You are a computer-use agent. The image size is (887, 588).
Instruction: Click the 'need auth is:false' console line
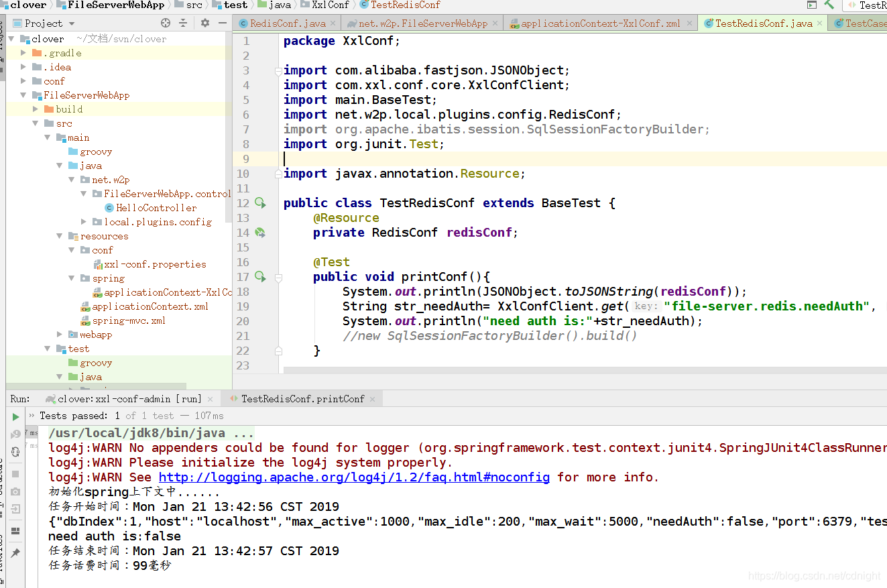[x=115, y=536]
